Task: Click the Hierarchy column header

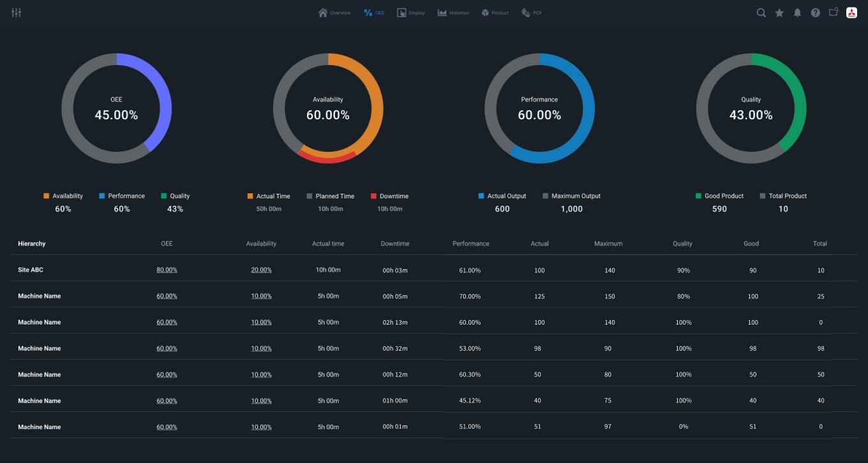Action: pos(32,244)
